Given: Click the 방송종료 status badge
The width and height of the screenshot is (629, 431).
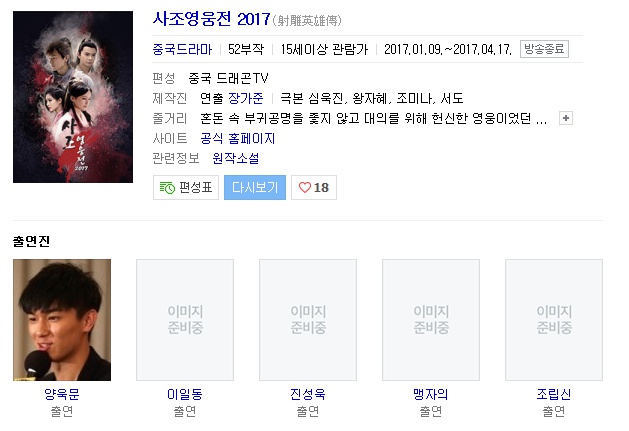Looking at the screenshot, I should tap(544, 49).
